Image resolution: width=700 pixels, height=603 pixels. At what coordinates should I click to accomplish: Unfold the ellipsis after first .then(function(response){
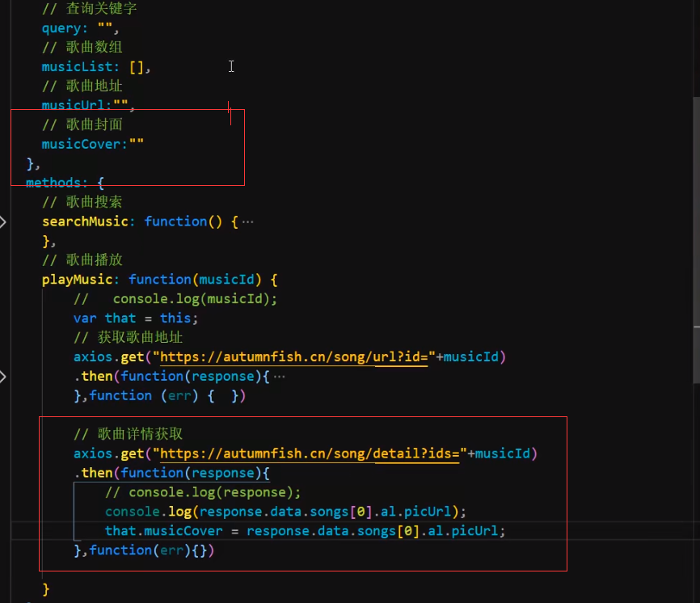pyautogui.click(x=280, y=377)
